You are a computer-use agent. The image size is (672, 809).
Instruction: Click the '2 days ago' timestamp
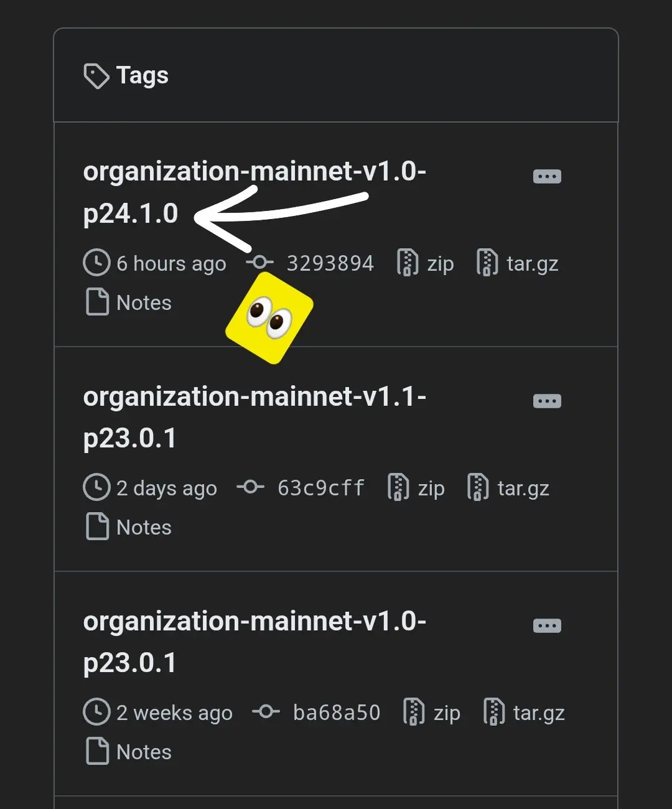point(167,489)
